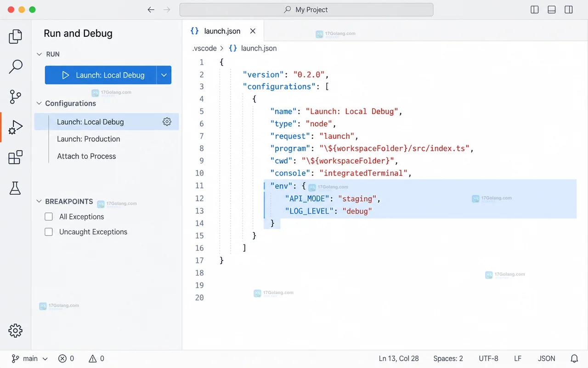Screen dimensions: 588x368
Task: Click the Ln 13, Col 28 status
Action: click(399, 358)
